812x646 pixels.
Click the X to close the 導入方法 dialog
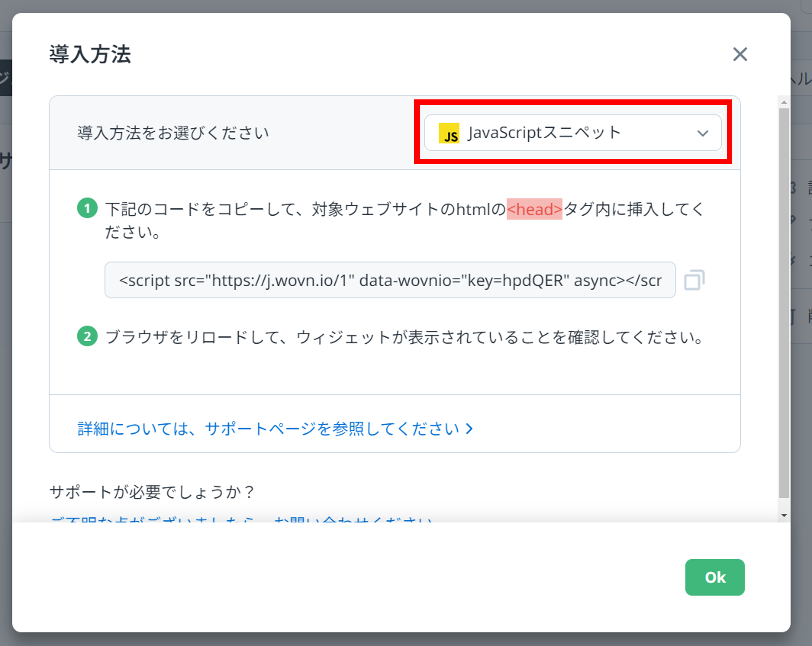(740, 55)
